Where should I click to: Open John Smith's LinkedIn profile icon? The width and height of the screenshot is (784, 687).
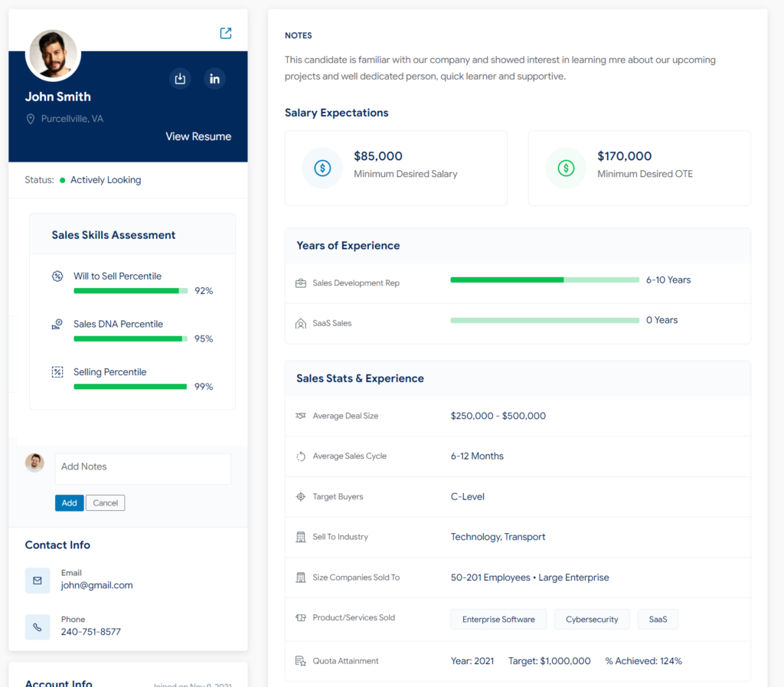point(214,78)
